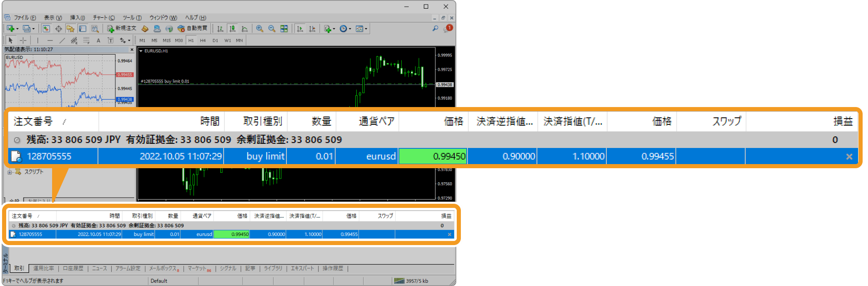Select the cursor arrow tool

tap(11, 40)
